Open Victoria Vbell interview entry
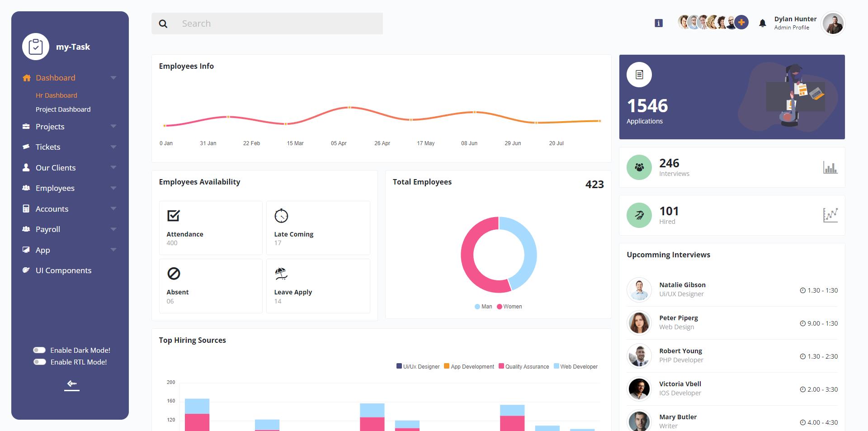Screen dimensions: 868x431 (x=732, y=389)
